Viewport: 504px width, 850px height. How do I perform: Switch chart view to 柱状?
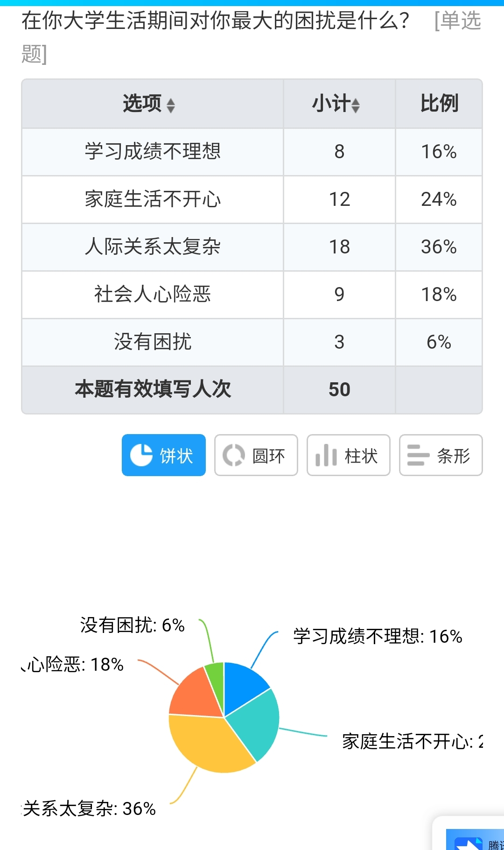click(348, 455)
